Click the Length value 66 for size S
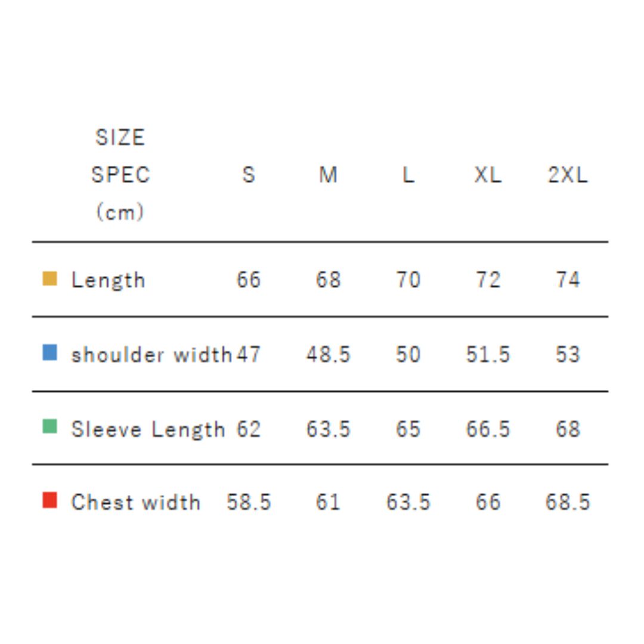The width and height of the screenshot is (644, 644). pyautogui.click(x=249, y=280)
